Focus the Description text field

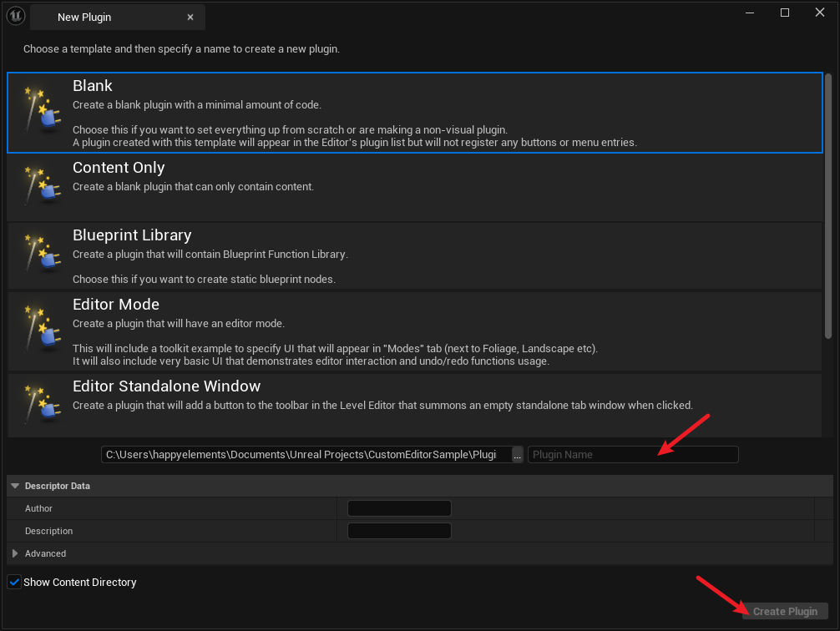399,531
